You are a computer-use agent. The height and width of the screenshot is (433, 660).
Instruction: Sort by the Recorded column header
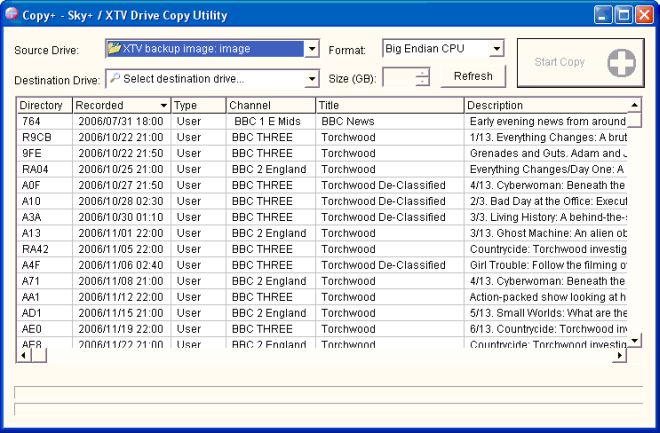point(121,105)
